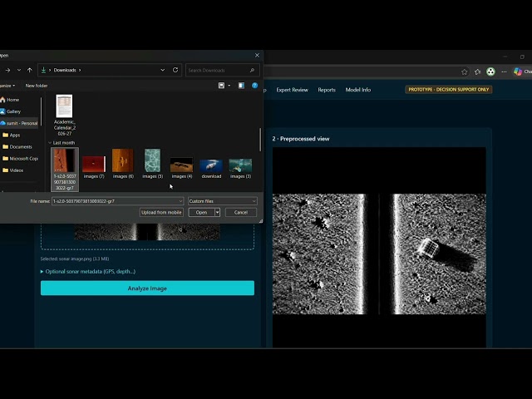Image resolution: width=532 pixels, height=399 pixels.
Task: Select the images (7) file
Action: click(x=94, y=167)
